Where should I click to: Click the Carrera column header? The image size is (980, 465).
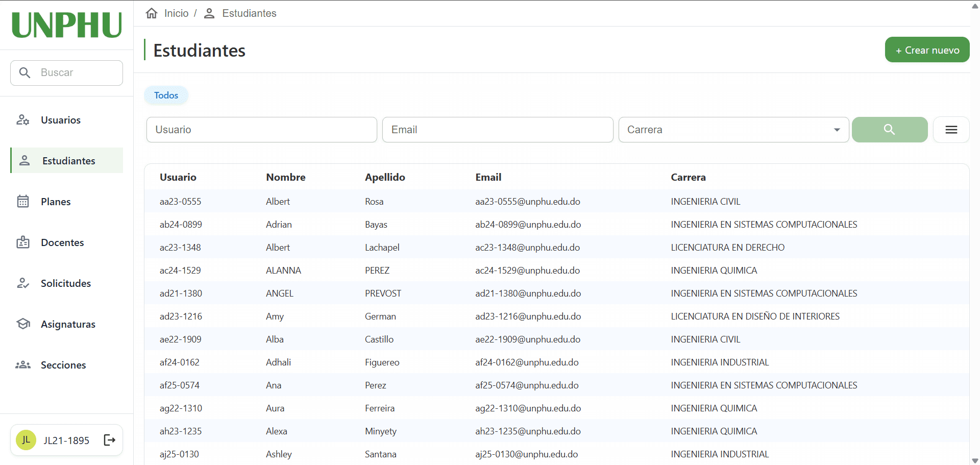(x=689, y=177)
